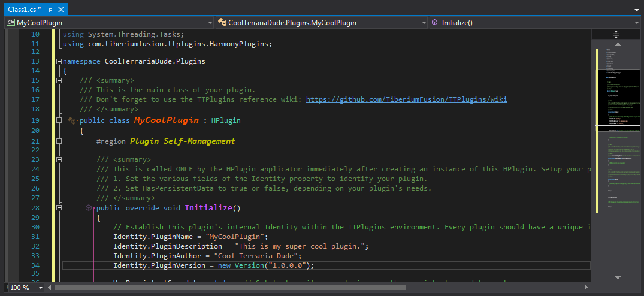Click the class icon in CoolTerrariaDude.Plugins.MyCoolPlugin dropdown
The image size is (644, 296).
(x=222, y=23)
